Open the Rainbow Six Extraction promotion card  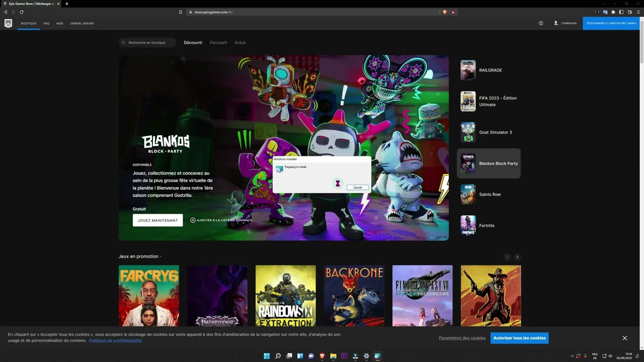point(286,296)
